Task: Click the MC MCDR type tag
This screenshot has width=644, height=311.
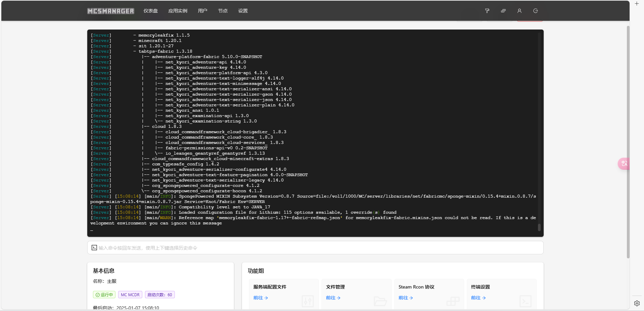Action: (130, 295)
